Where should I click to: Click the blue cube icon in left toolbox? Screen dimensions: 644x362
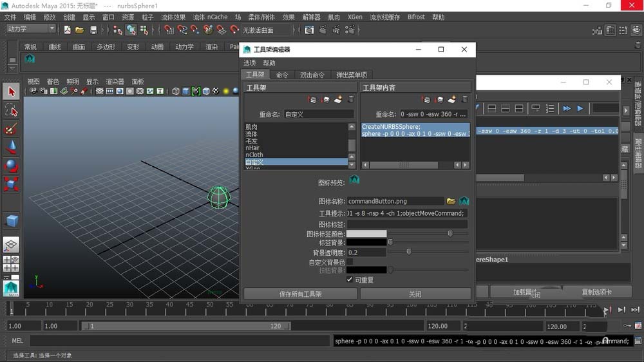pyautogui.click(x=11, y=221)
